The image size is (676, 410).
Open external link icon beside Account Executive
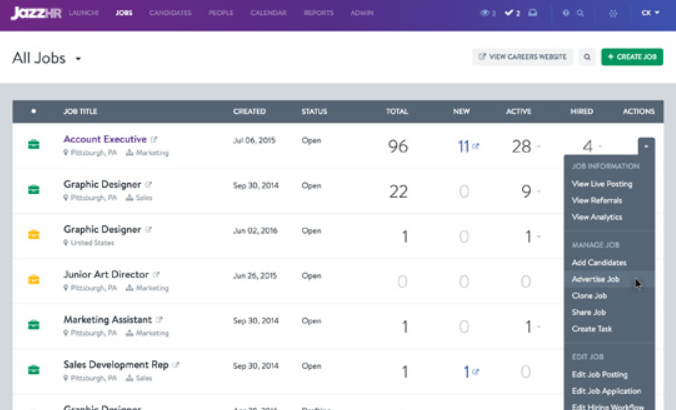[x=154, y=139]
